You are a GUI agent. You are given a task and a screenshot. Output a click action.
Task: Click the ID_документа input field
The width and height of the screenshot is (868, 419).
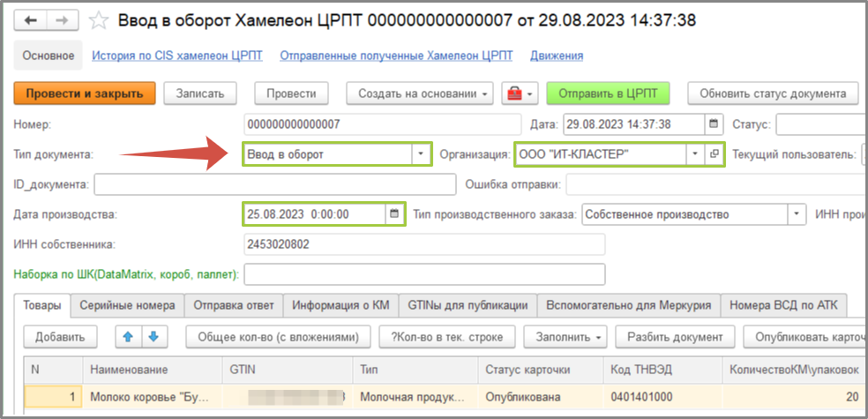[275, 184]
